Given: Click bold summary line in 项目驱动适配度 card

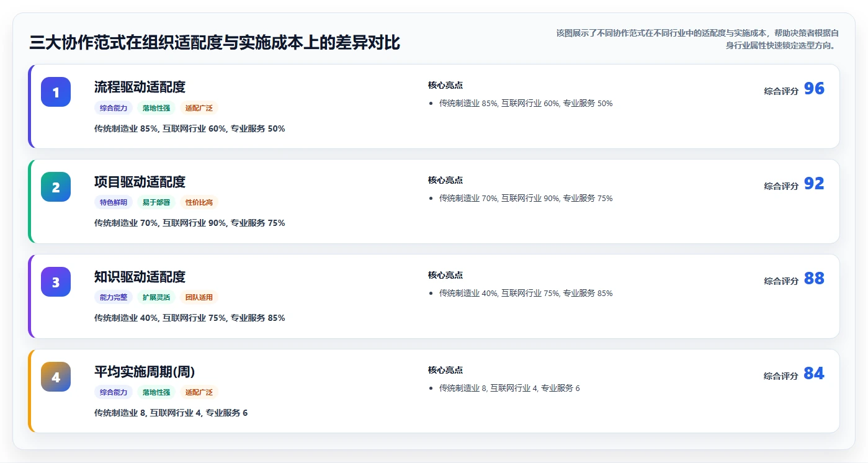Looking at the screenshot, I should coord(190,223).
